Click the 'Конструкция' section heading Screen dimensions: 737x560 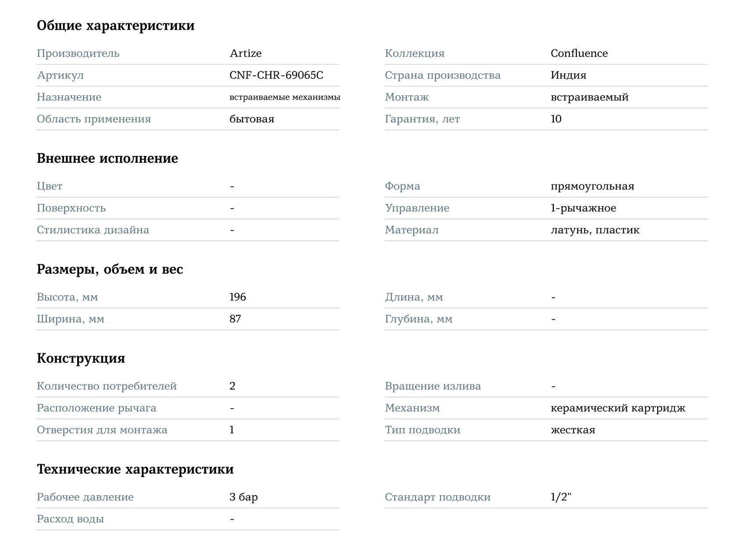(81, 358)
